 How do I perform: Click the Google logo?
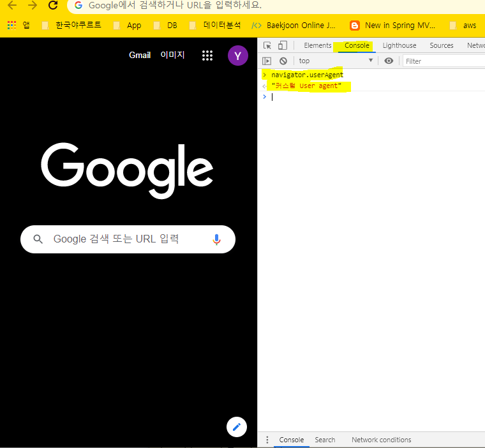coord(127,170)
